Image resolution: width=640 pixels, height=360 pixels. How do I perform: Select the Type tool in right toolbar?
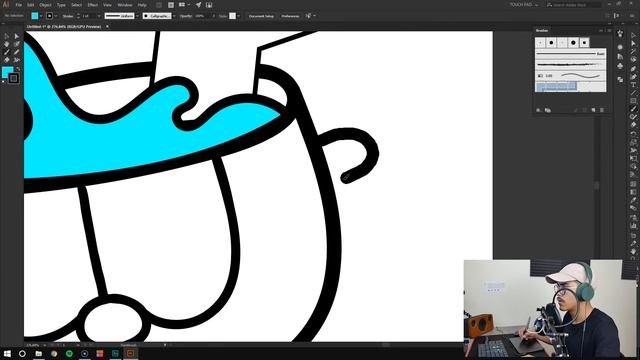633,85
